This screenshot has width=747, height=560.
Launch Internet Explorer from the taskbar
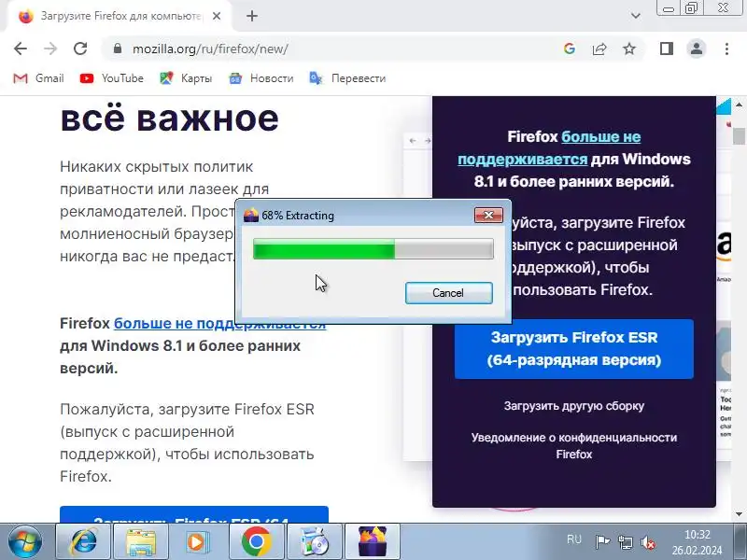point(83,542)
